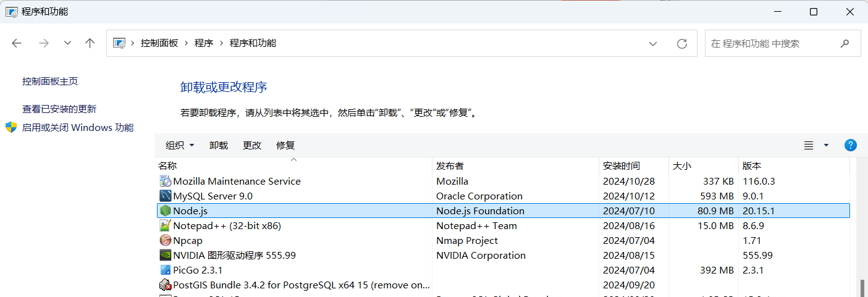
Task: Click install date 2024/10/28
Action: 628,182
